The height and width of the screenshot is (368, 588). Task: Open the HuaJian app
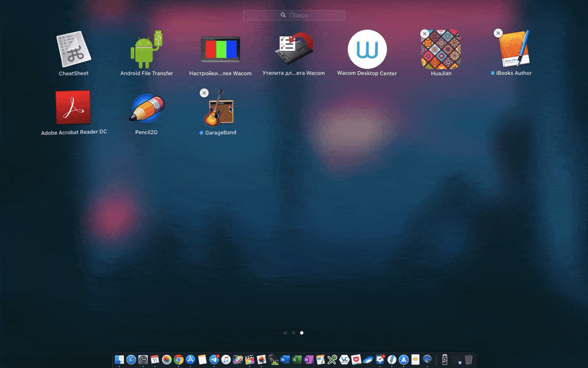click(x=441, y=50)
